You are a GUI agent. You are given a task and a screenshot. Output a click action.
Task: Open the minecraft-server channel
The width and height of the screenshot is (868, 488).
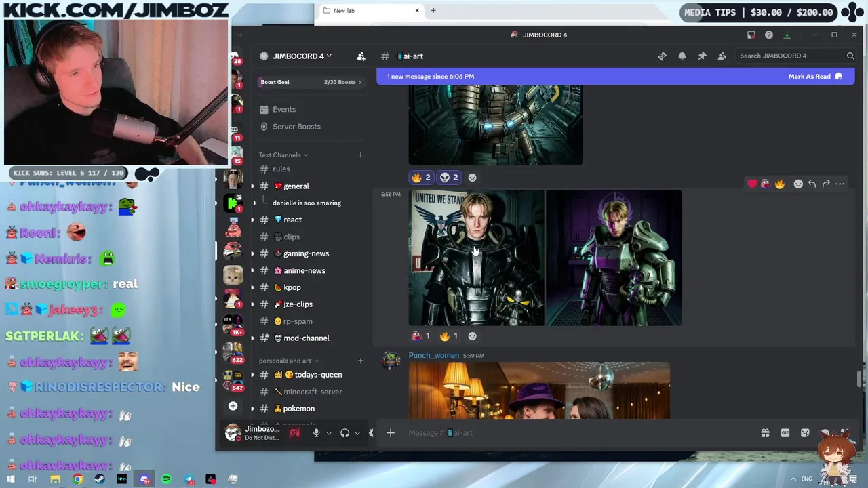point(313,392)
